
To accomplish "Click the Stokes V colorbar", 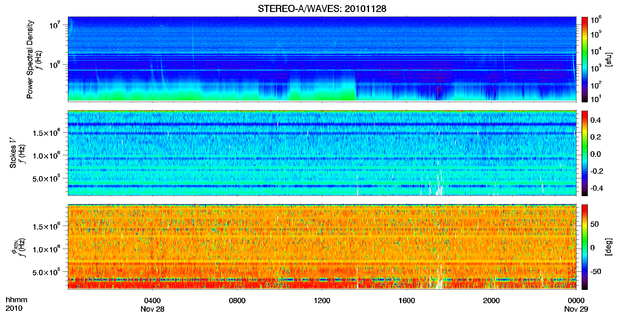I will coord(585,153).
